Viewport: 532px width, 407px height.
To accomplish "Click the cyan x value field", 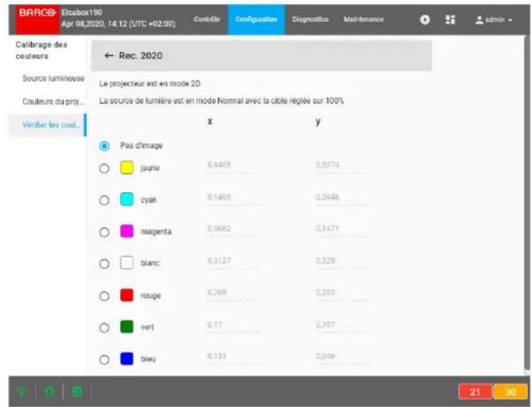I will click(x=234, y=197).
